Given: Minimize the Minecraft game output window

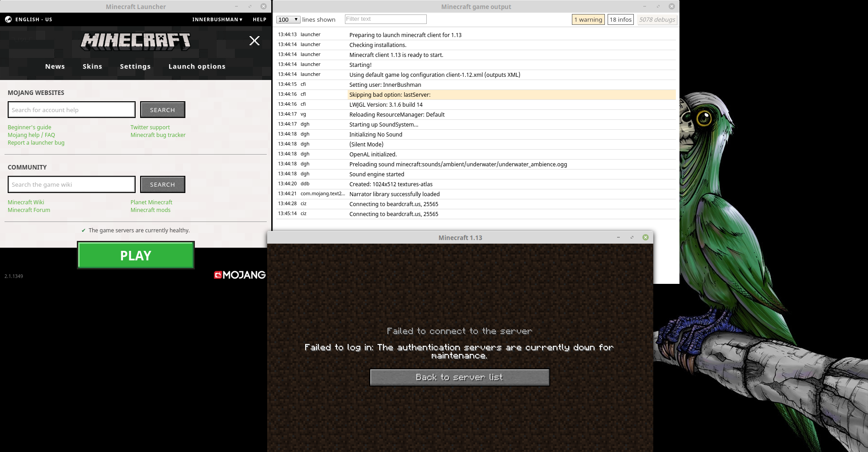Looking at the screenshot, I should tap(644, 6).
